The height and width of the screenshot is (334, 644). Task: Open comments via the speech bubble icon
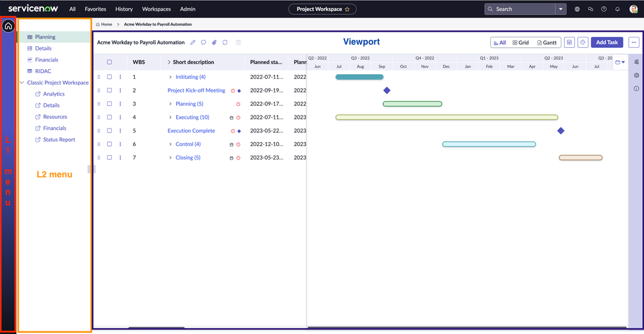(x=203, y=43)
